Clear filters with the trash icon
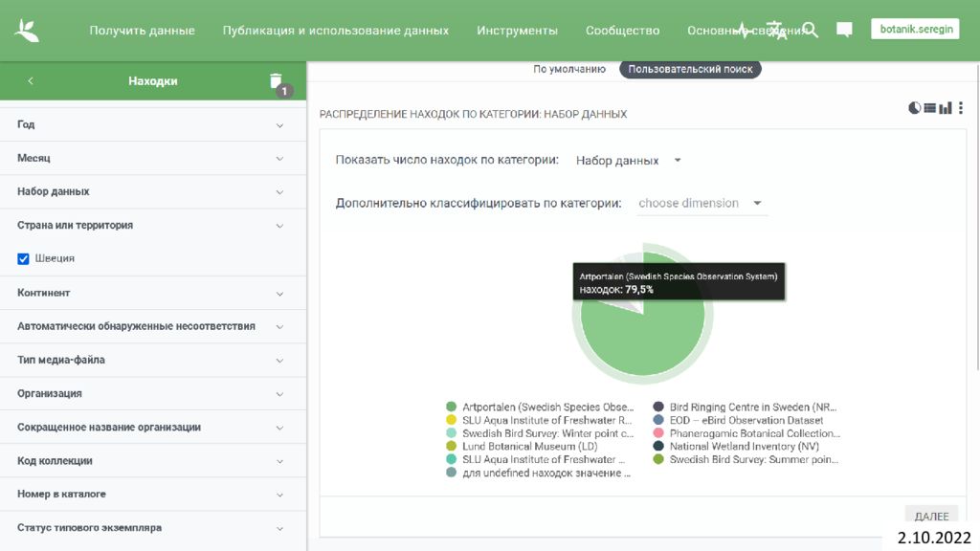The width and height of the screenshot is (980, 551). click(276, 80)
